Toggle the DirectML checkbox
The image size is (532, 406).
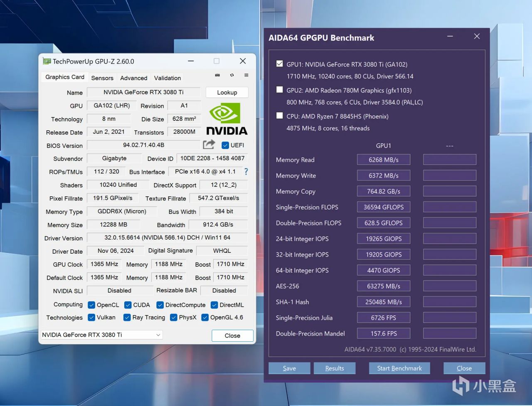tap(214, 305)
